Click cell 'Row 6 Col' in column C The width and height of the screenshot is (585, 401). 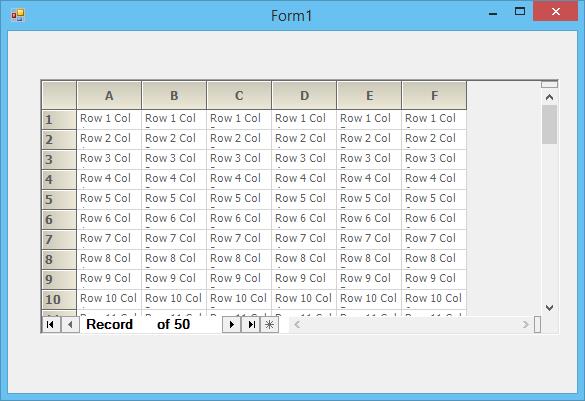point(239,220)
